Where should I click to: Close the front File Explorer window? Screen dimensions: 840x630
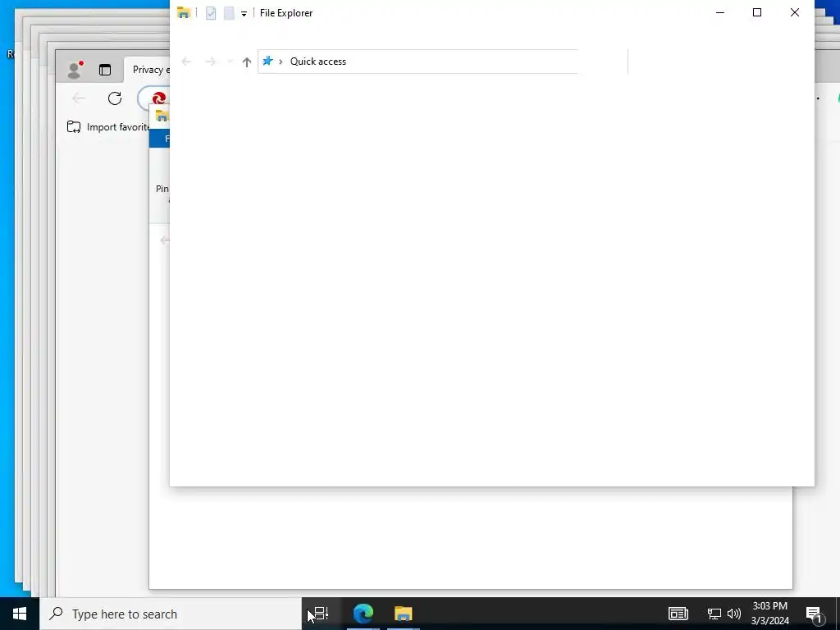pyautogui.click(x=794, y=12)
